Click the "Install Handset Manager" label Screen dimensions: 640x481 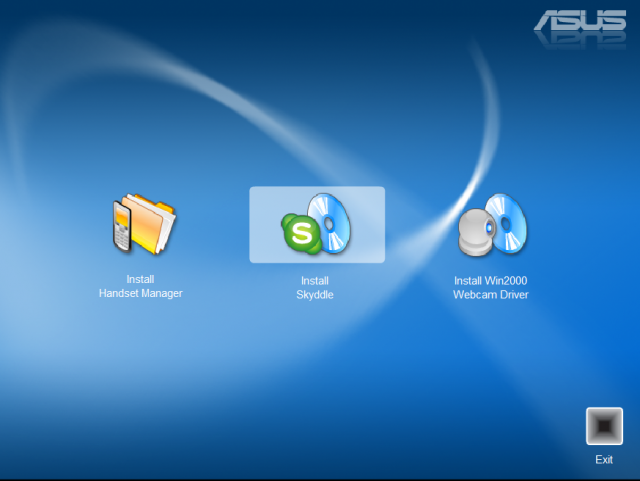[140, 286]
